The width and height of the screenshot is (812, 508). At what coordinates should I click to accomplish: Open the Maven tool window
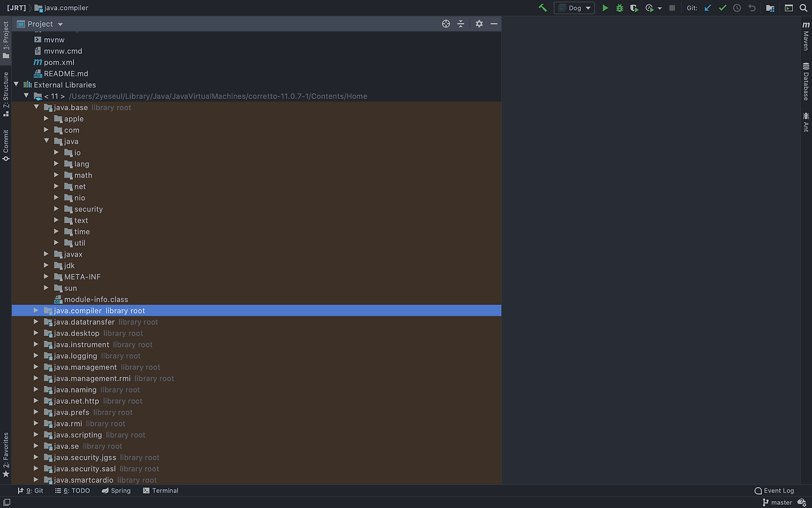806,36
